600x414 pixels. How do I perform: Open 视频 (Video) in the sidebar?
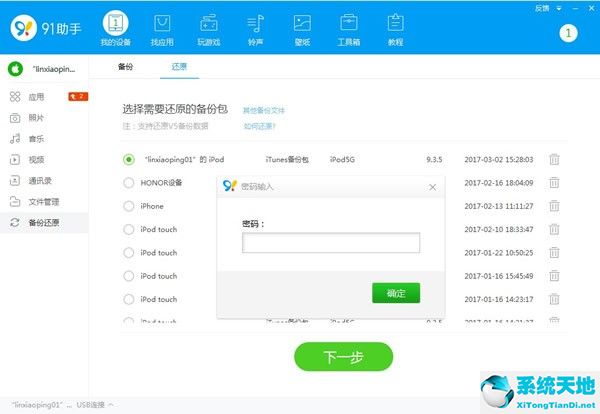click(36, 160)
